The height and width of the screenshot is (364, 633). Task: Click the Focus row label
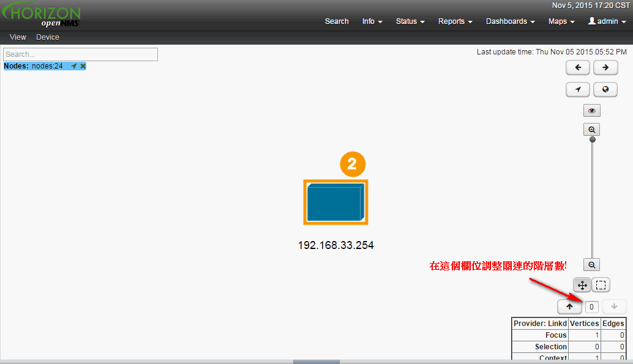coord(556,335)
